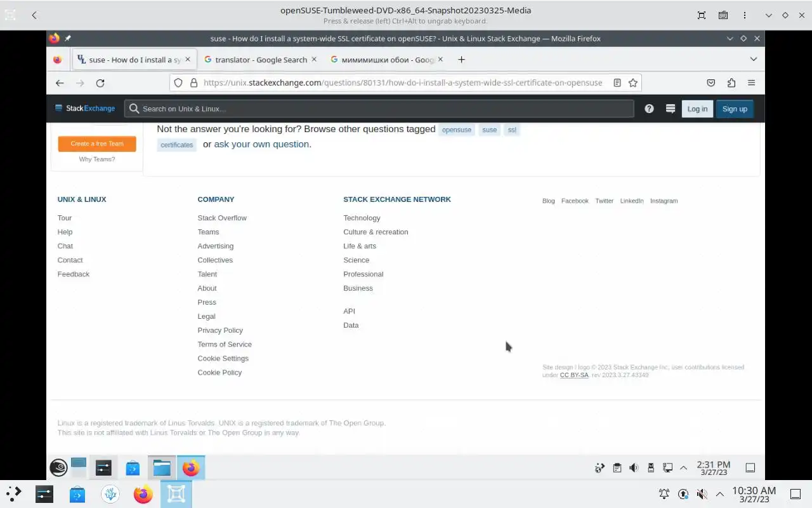The image size is (812, 508).
Task: Switch to guest Firefox taskbar entry
Action: pyautogui.click(x=191, y=468)
